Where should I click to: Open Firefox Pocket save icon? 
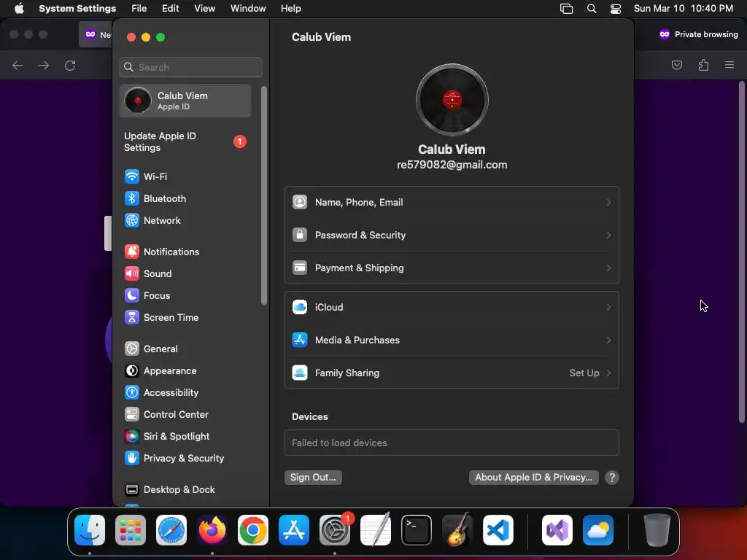(x=676, y=65)
